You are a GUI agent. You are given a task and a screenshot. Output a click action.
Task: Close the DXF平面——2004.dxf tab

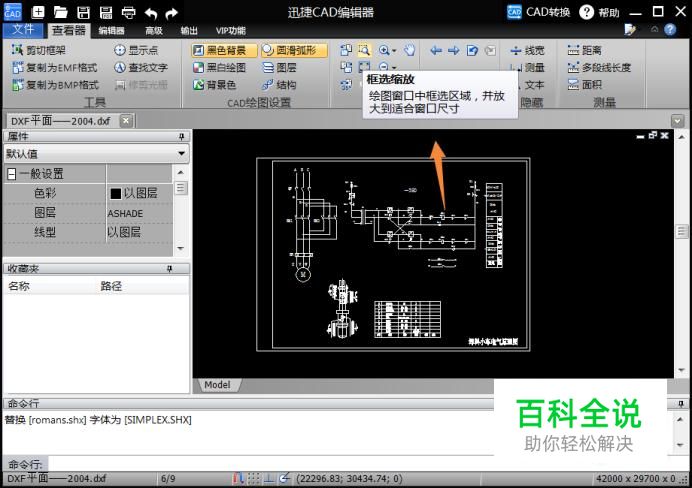[126, 120]
